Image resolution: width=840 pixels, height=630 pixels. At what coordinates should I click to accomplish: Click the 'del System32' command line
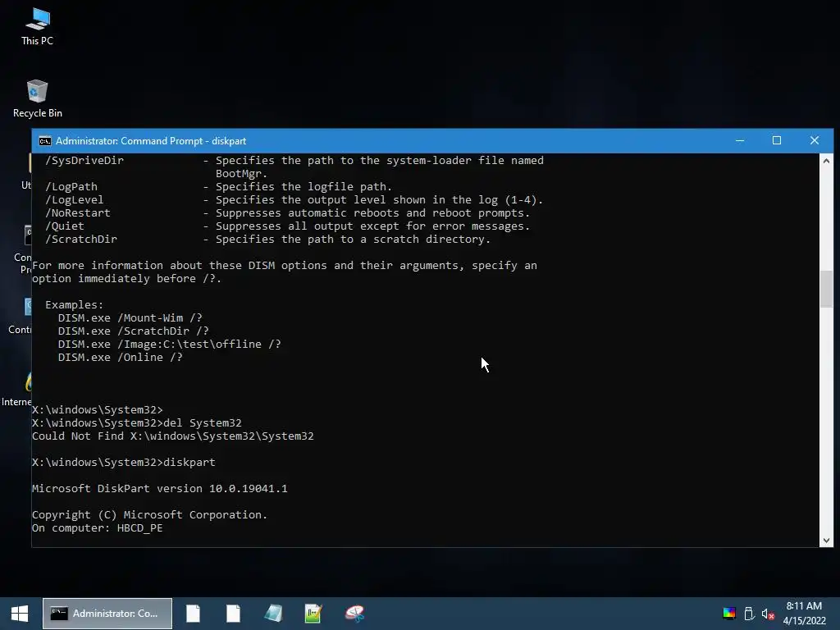(x=137, y=422)
